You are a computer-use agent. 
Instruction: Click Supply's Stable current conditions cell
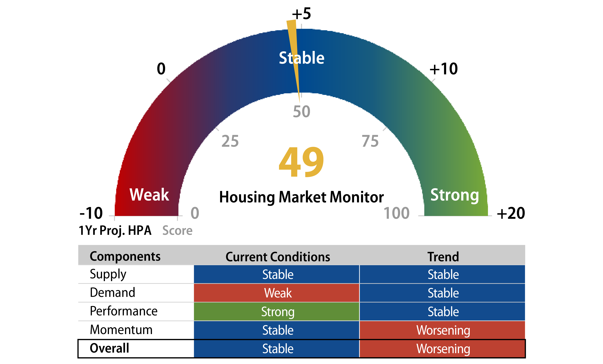coord(278,274)
